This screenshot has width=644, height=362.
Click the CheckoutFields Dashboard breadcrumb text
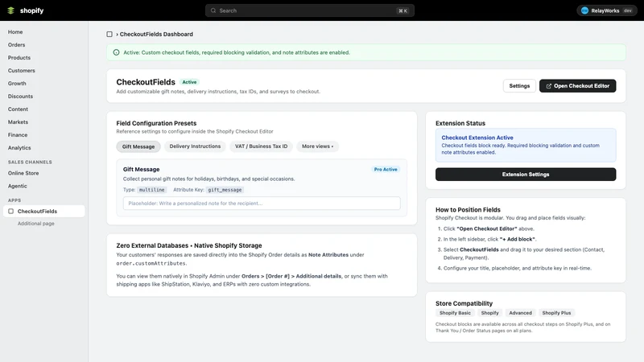156,34
